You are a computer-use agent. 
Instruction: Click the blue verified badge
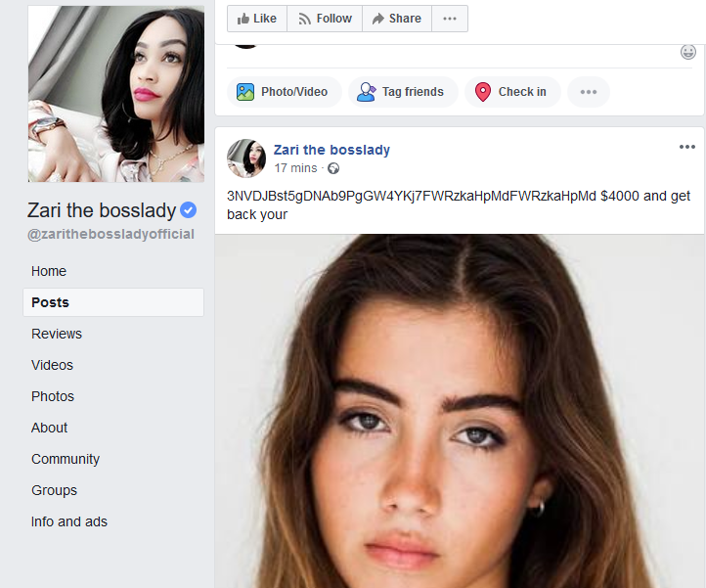[x=189, y=209]
